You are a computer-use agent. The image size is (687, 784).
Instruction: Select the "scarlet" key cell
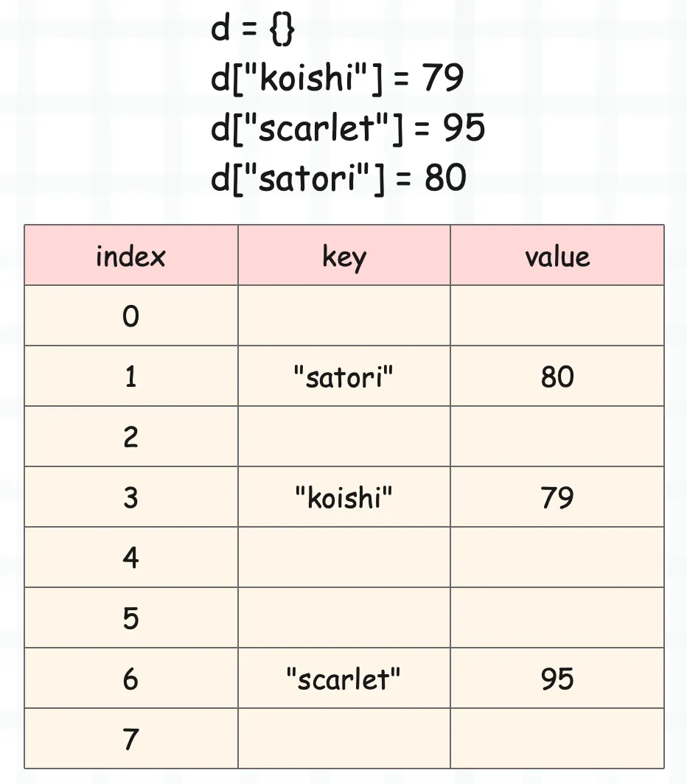(x=344, y=678)
